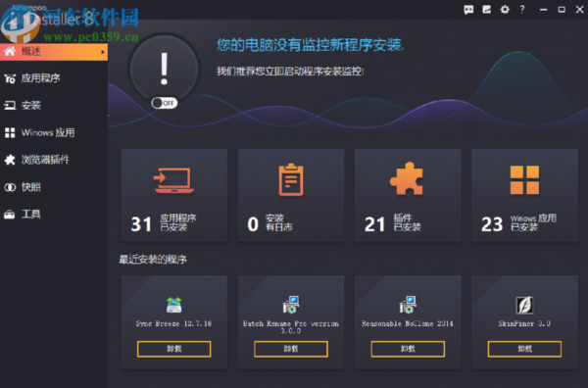Click the puzzle plugin icon in sidebar
The width and height of the screenshot is (588, 388).
10,160
